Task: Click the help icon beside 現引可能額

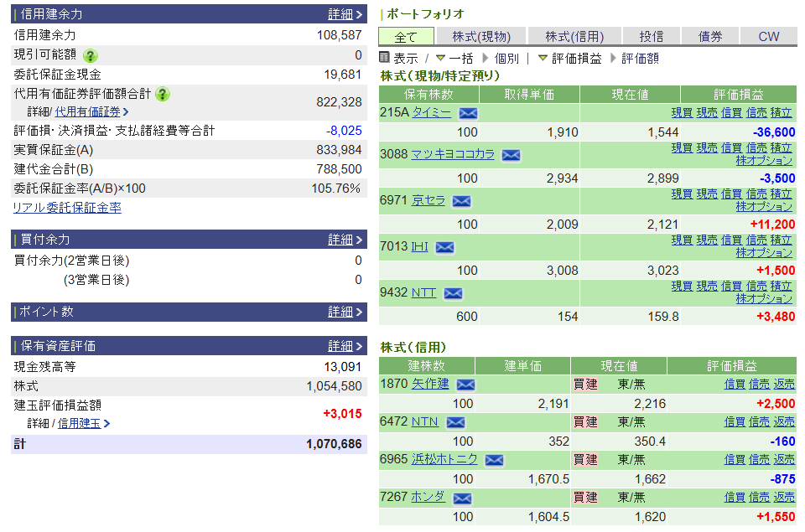Action: pos(91,55)
